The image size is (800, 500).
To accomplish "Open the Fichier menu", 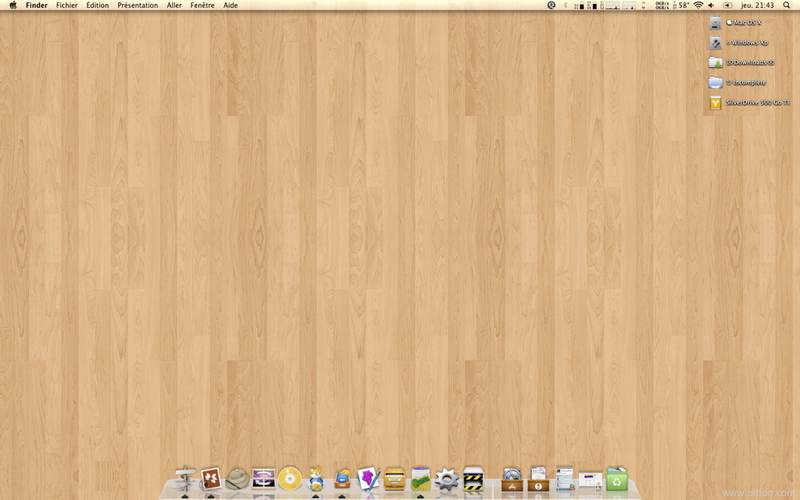I will 67,5.
